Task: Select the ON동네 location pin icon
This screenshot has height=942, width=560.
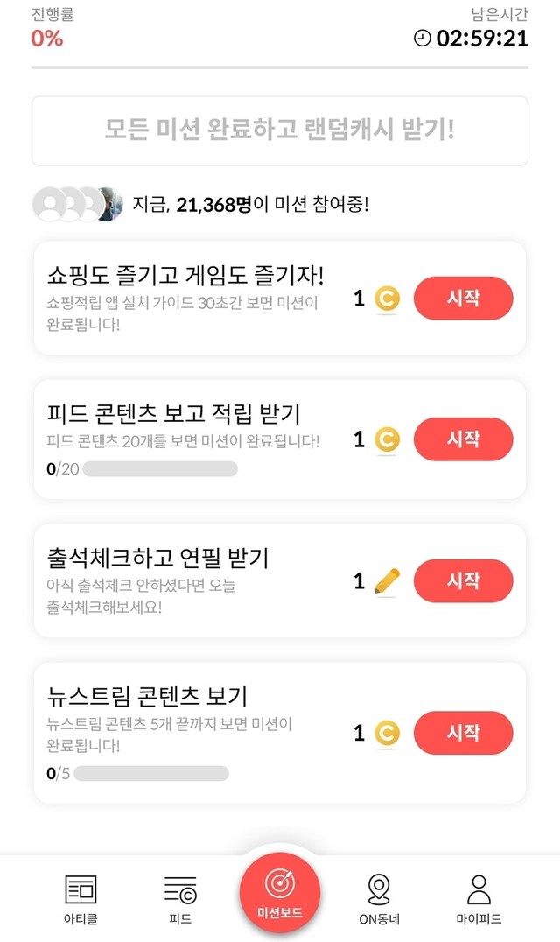Action: click(x=379, y=890)
